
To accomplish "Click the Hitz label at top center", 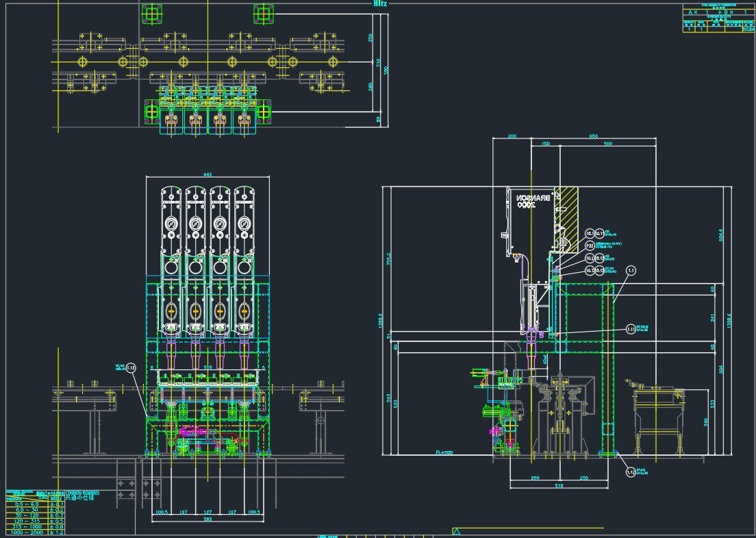I will 380,3.
